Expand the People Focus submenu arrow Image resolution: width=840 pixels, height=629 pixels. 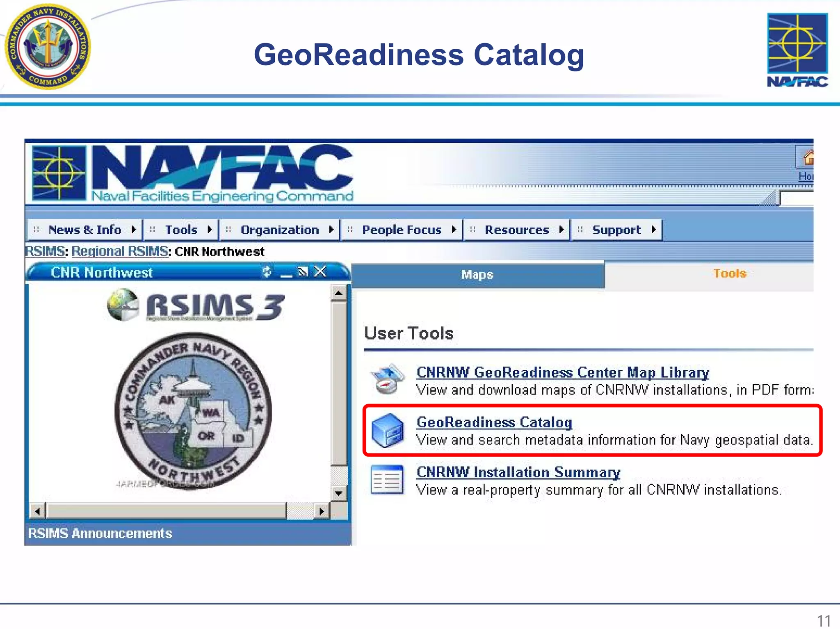454,230
